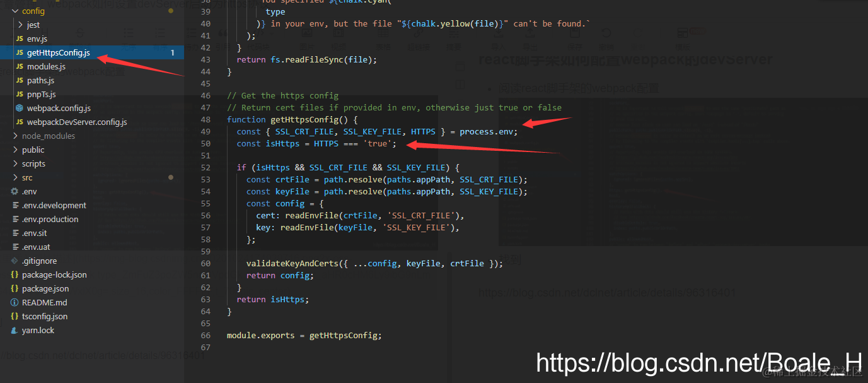Click the 'if (isHttps && SSL_CRT_FILE' condition
The width and height of the screenshot is (868, 383).
(x=348, y=168)
